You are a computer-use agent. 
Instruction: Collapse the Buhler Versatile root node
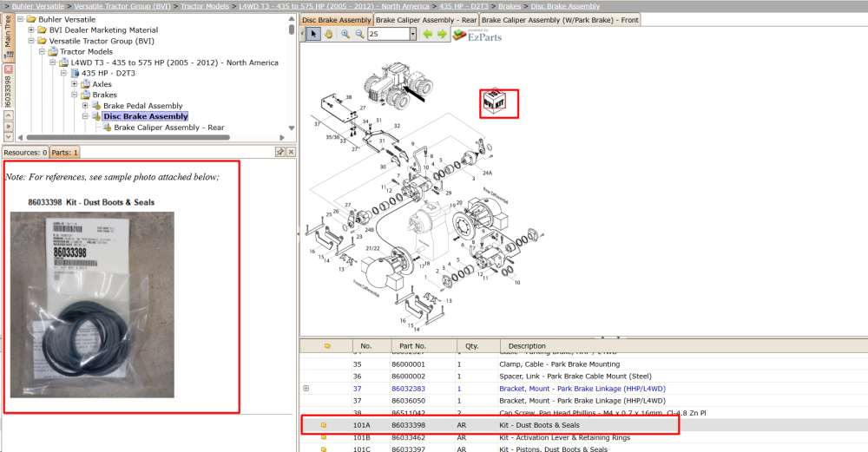(x=21, y=19)
